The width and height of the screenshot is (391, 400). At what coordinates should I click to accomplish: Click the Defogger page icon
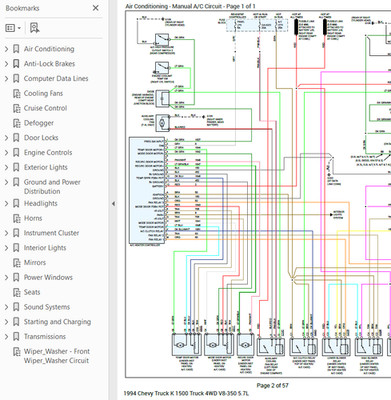click(16, 123)
